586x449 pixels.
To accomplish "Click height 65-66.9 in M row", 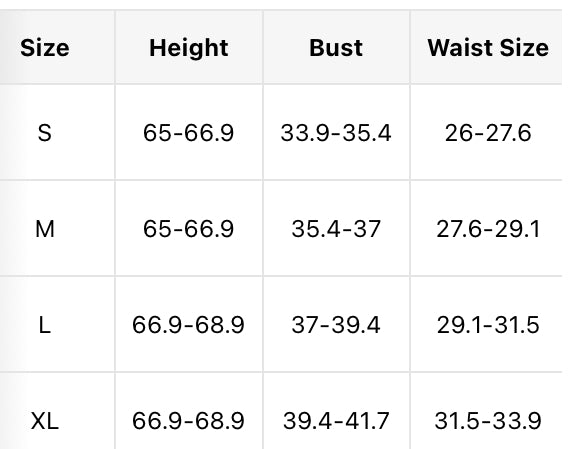I will click(189, 229).
